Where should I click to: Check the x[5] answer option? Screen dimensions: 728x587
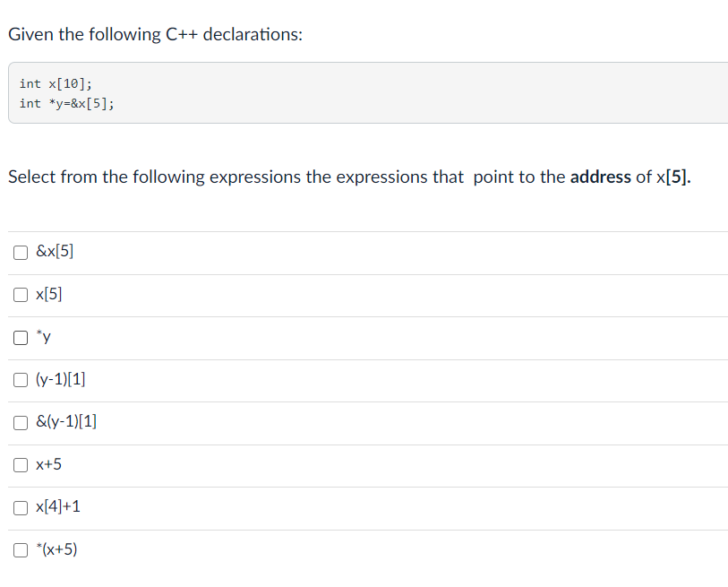(x=20, y=294)
